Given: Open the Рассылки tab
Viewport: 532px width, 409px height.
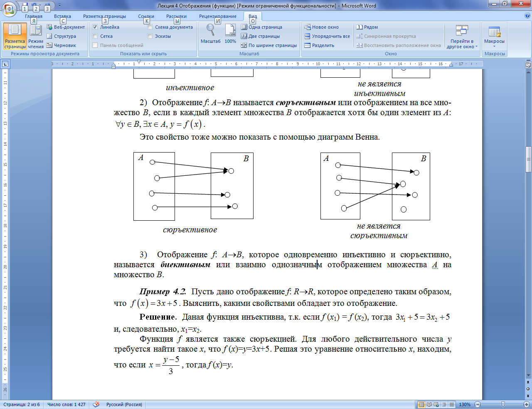Looking at the screenshot, I should click(176, 16).
